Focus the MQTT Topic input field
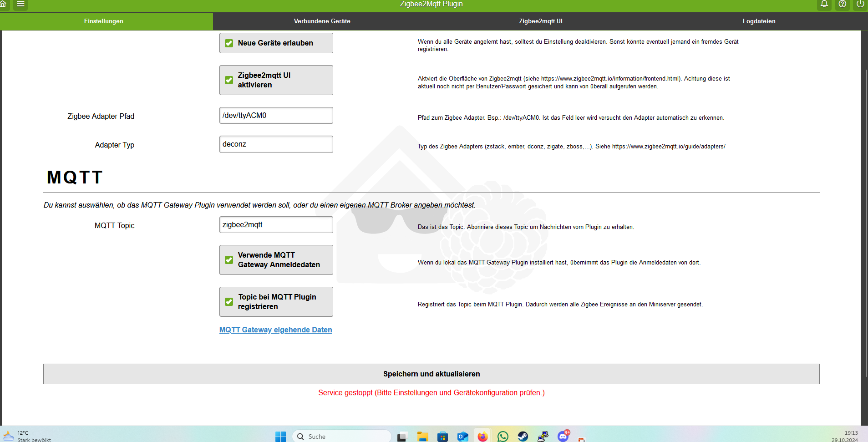The width and height of the screenshot is (868, 442). click(x=276, y=225)
